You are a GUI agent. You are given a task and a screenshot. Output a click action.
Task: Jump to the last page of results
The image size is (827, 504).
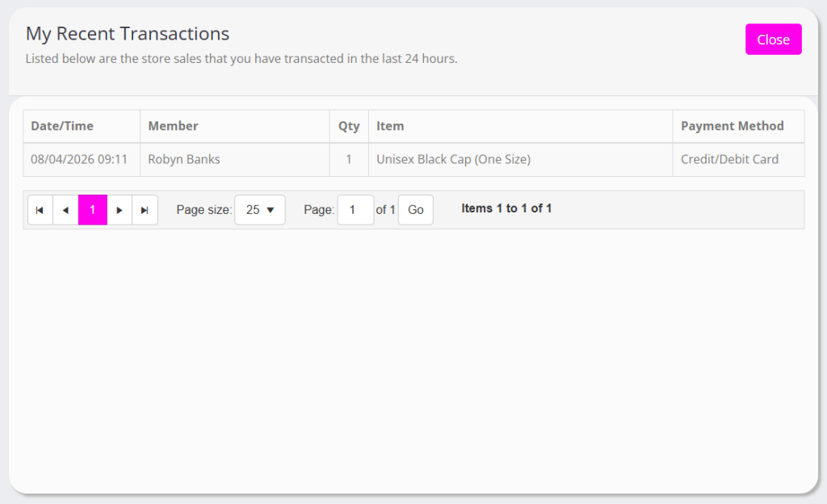[145, 210]
